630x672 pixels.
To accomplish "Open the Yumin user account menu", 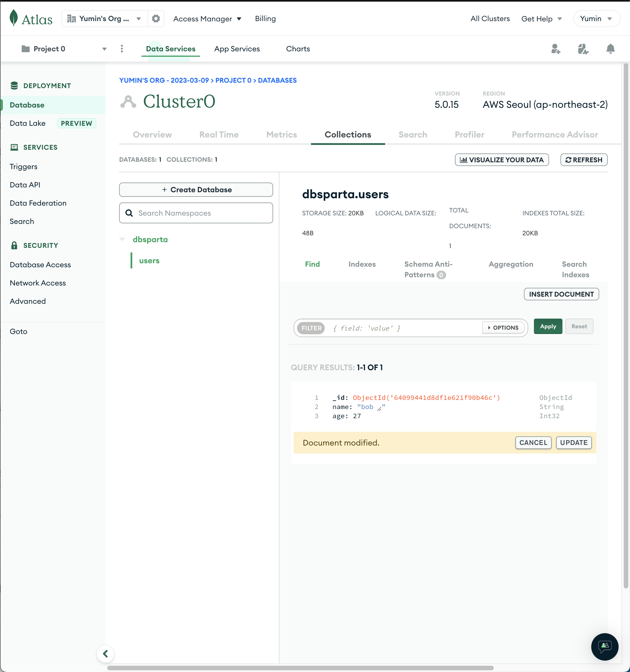I will (x=597, y=19).
